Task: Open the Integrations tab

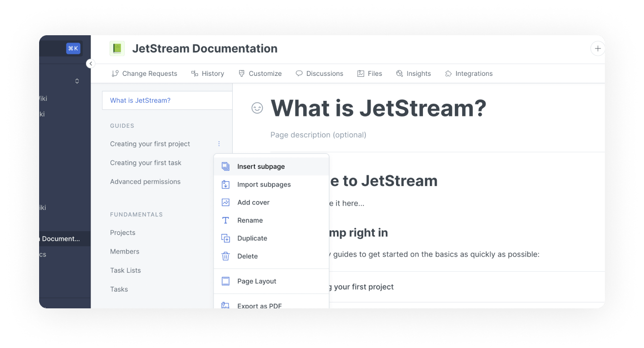Action: click(468, 73)
